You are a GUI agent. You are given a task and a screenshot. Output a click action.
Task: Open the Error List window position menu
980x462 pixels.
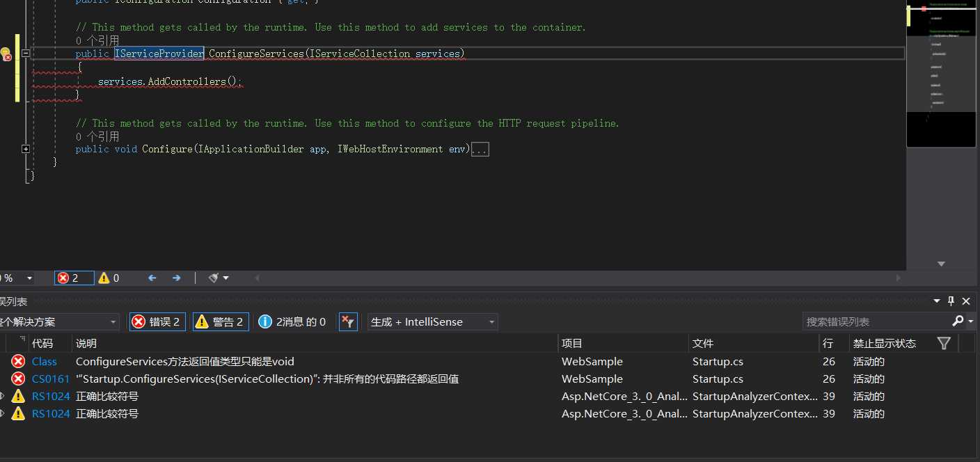click(x=937, y=301)
